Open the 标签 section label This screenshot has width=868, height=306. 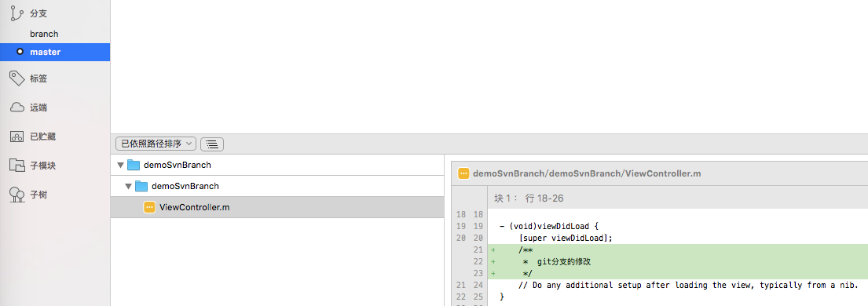38,78
